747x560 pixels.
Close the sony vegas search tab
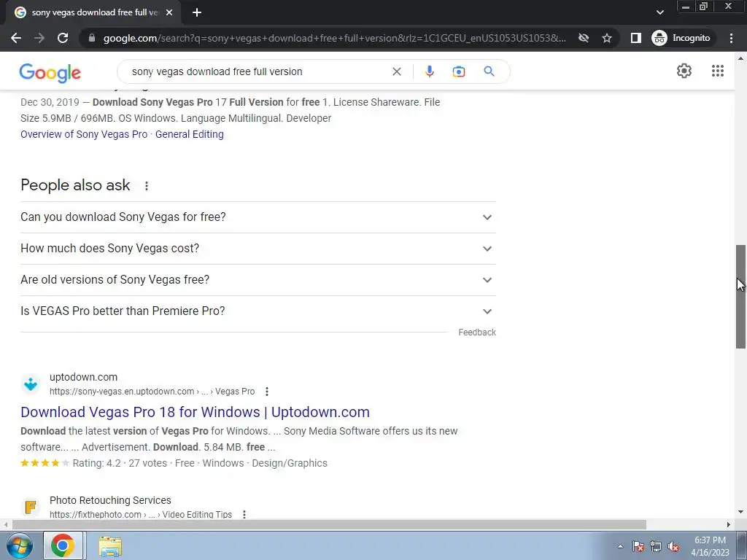point(169,13)
